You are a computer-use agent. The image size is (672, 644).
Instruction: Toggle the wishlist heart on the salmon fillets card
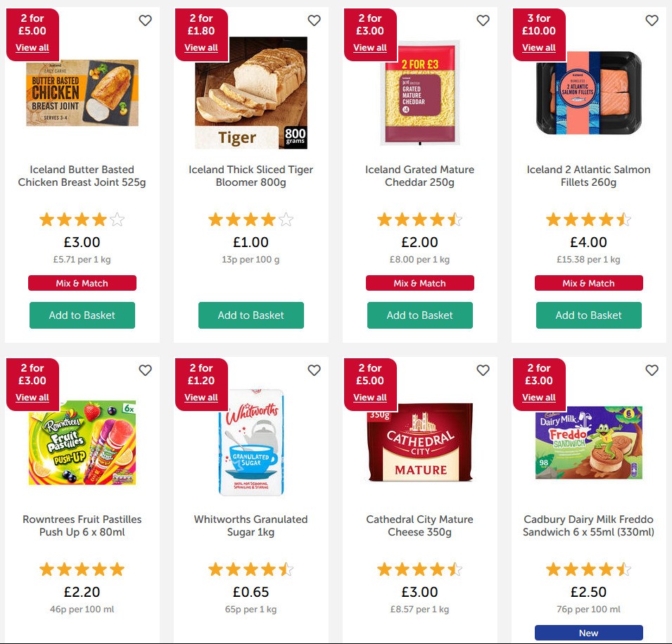tap(652, 21)
